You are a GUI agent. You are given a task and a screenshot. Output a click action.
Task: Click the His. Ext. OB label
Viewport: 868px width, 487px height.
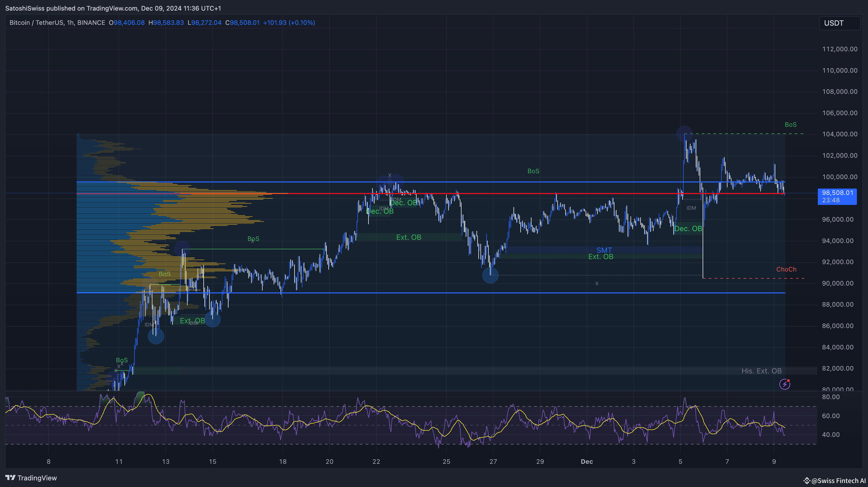tap(761, 371)
